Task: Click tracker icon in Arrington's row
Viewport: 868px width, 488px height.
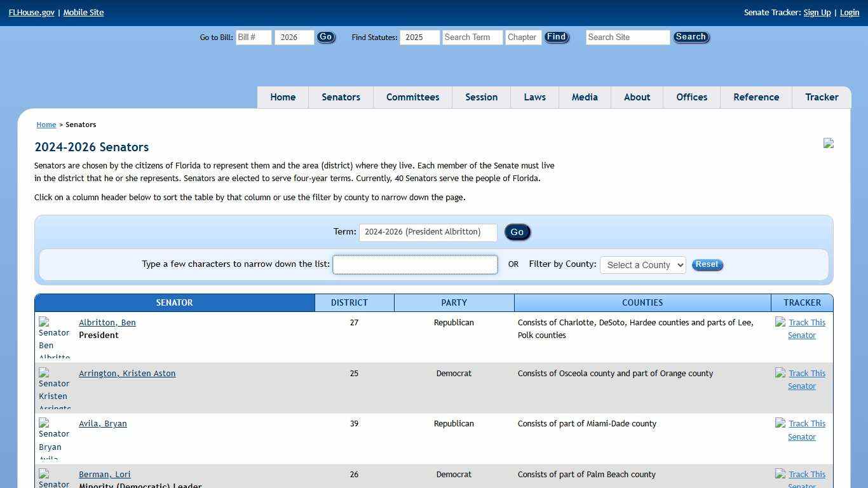Action: click(780, 373)
